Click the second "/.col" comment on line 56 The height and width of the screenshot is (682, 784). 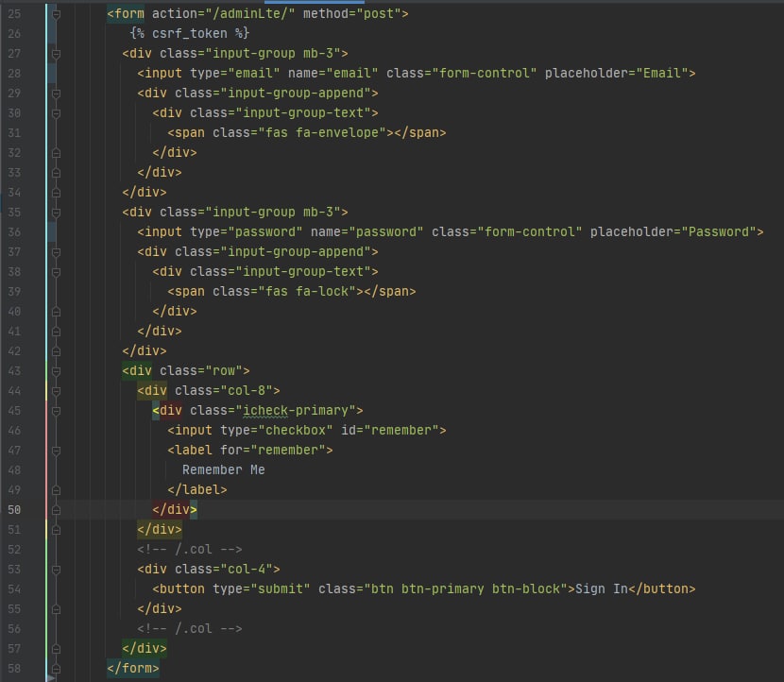click(x=190, y=628)
